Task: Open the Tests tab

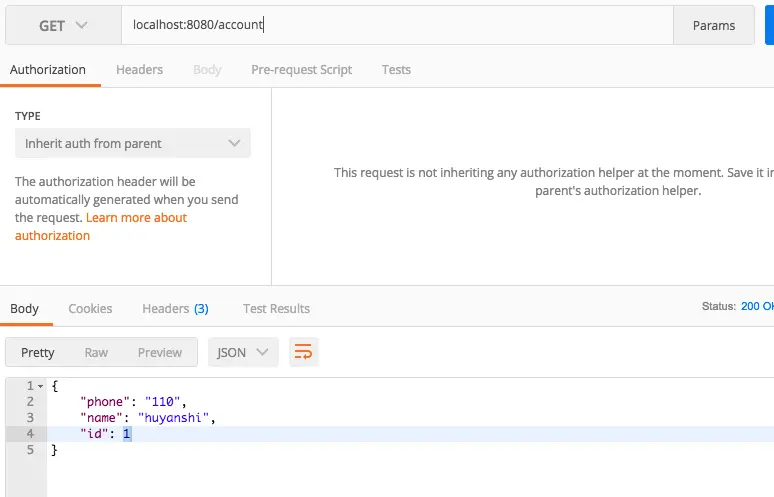Action: click(396, 70)
